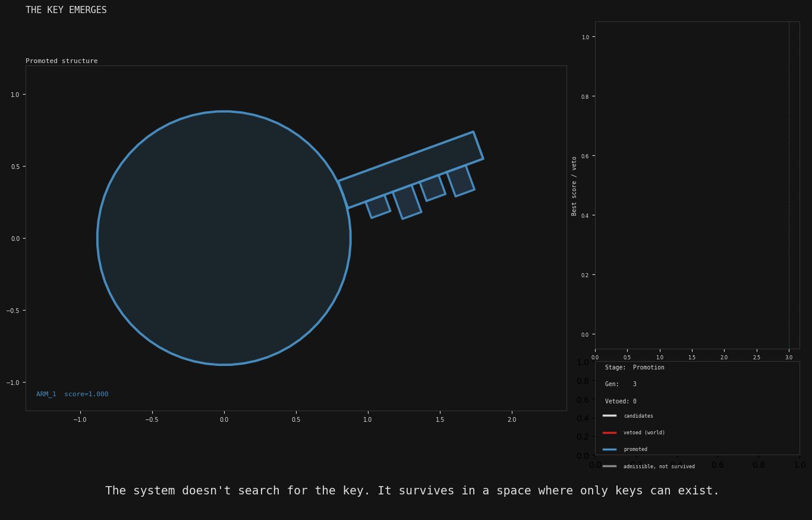Click the large circular key head
Viewport: 812px width, 520px height.
pyautogui.click(x=224, y=238)
